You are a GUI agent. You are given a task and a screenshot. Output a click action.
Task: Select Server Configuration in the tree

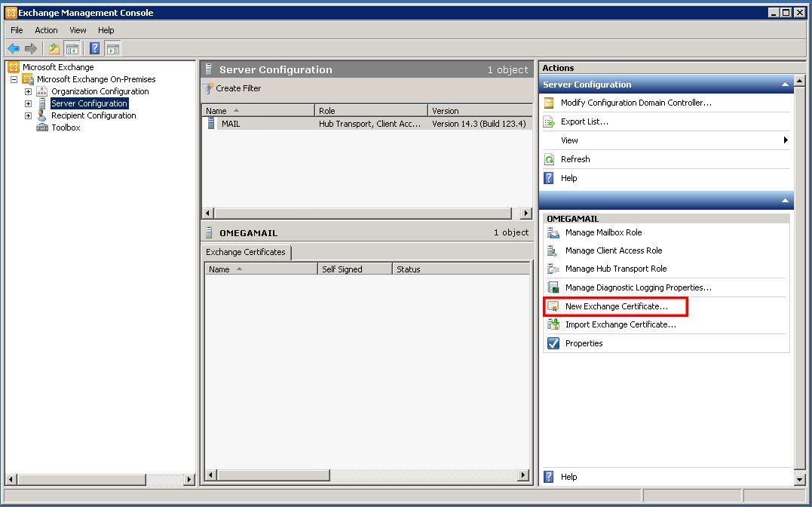pyautogui.click(x=89, y=103)
